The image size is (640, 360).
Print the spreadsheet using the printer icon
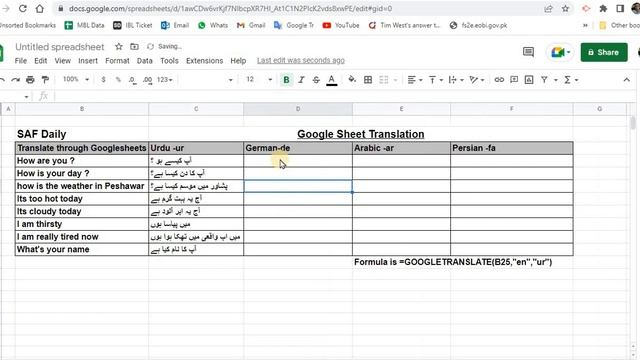[x=30, y=80]
